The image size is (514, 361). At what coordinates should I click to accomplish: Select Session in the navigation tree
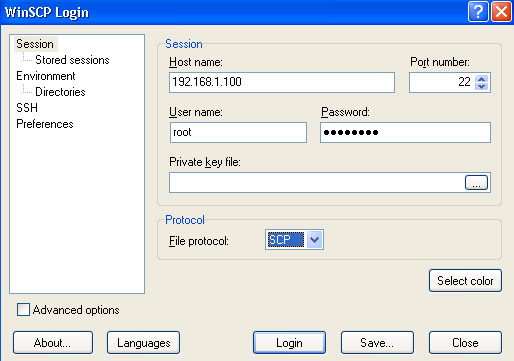[x=35, y=44]
